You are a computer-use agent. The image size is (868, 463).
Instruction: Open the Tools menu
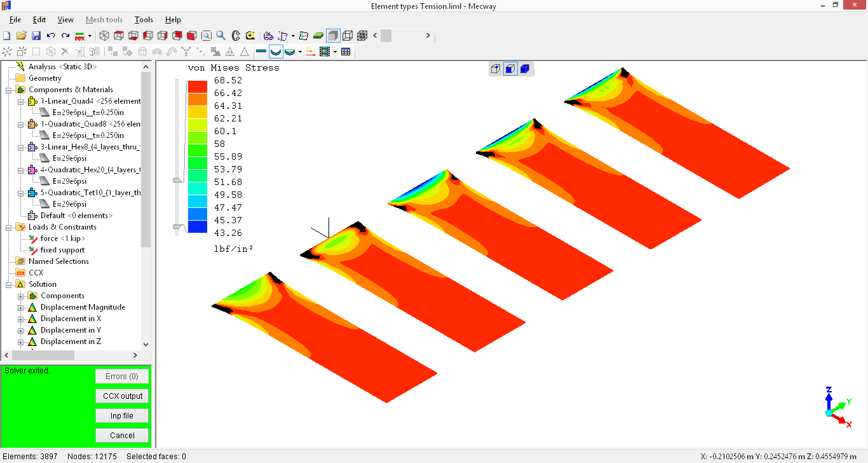click(x=144, y=20)
